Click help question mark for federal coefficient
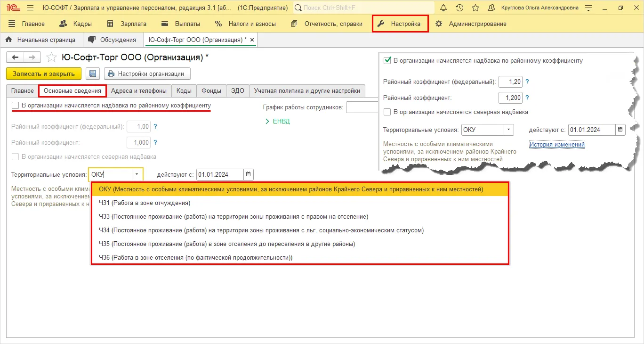 click(x=155, y=127)
